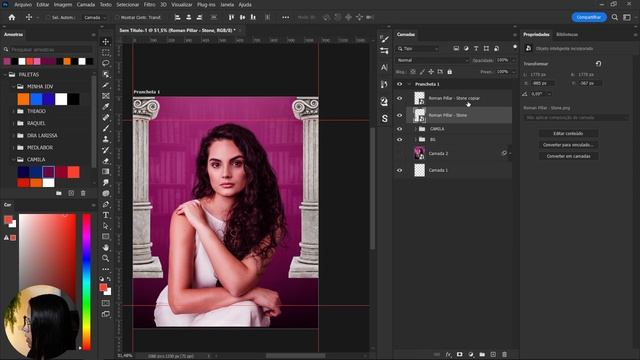The image size is (640, 360).
Task: Select the Frame tool with the X box
Action: pos(106,96)
